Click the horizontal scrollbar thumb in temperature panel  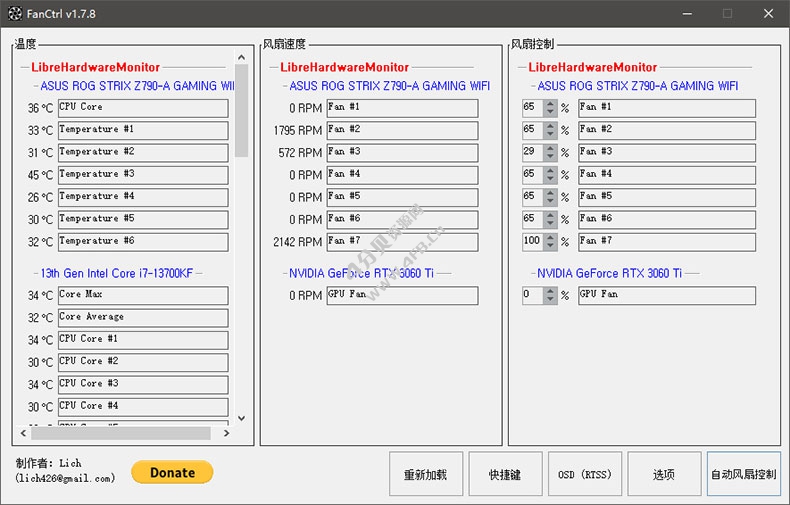coord(121,433)
